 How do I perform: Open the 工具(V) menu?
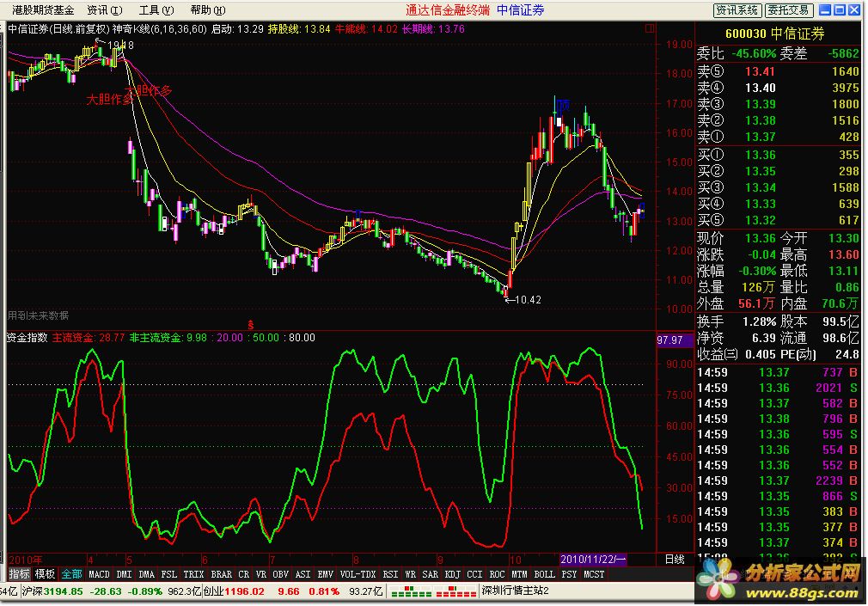click(x=156, y=10)
